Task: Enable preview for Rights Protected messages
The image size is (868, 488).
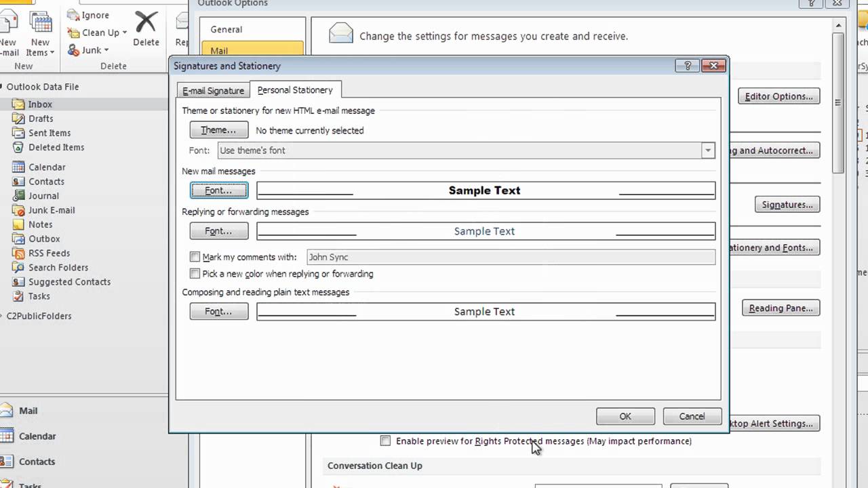Action: 386,441
